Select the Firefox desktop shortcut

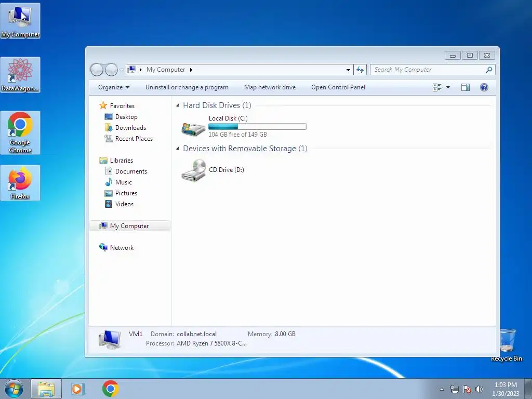tap(20, 183)
